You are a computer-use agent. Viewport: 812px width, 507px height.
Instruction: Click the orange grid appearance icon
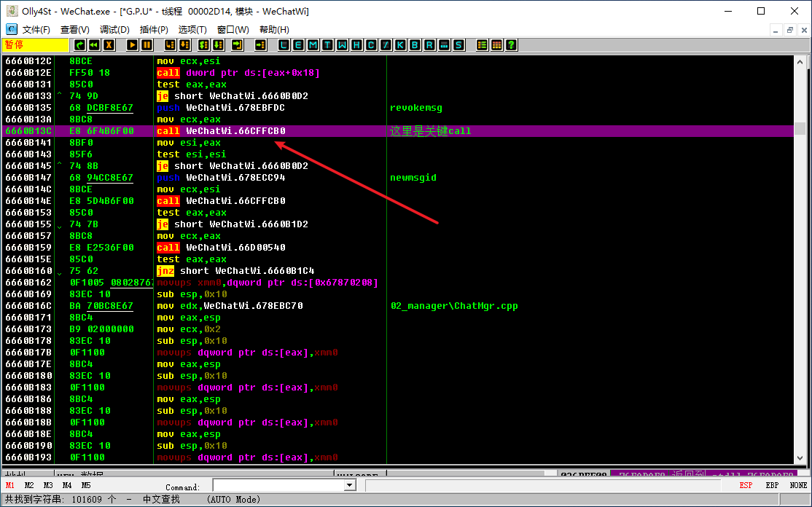point(496,45)
